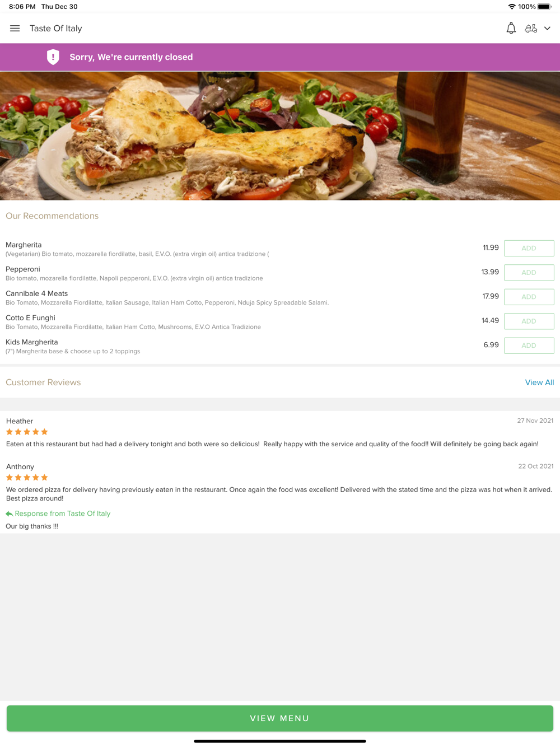
Task: Tap the Wi-Fi status icon
Action: (512, 7)
